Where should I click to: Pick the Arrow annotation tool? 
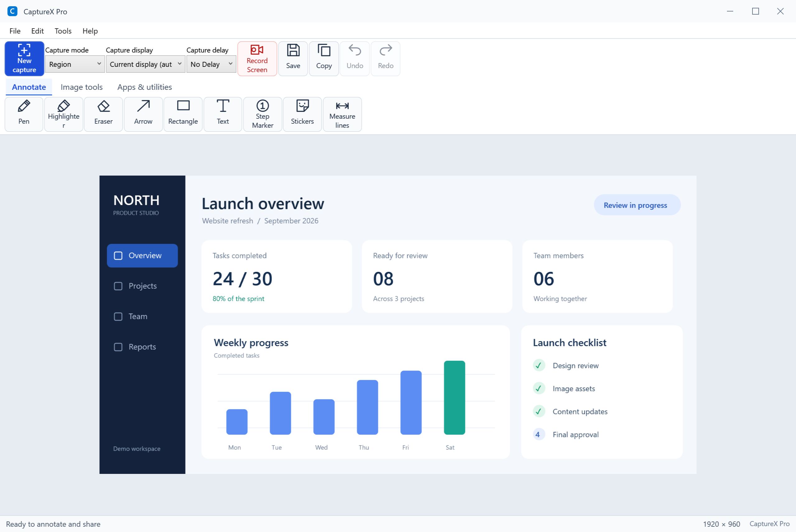click(143, 114)
